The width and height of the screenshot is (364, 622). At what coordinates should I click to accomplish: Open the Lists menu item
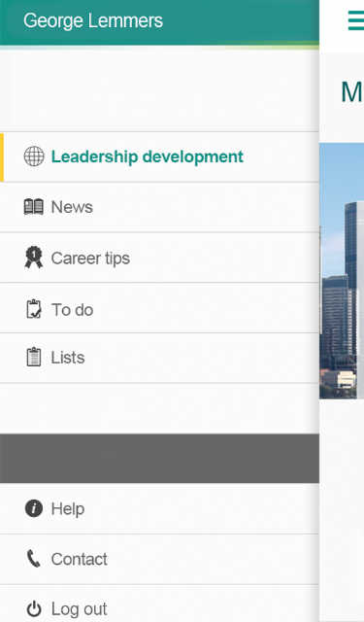159,359
